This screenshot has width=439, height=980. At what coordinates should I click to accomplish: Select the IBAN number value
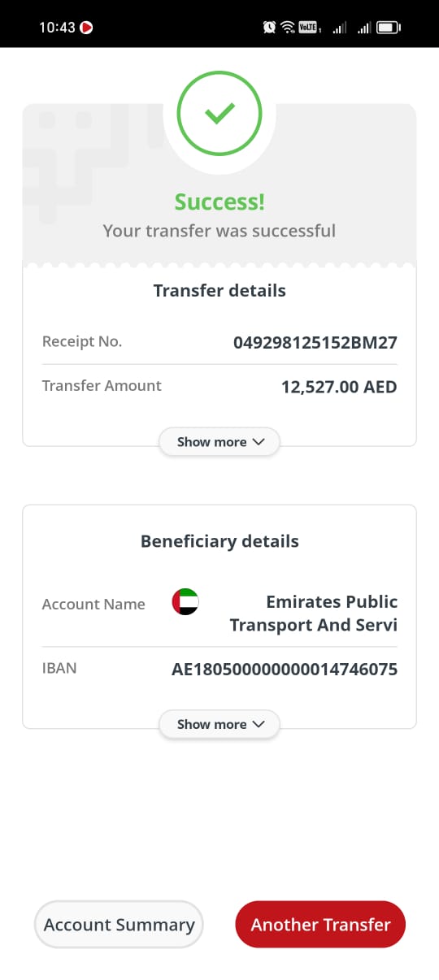tap(285, 670)
